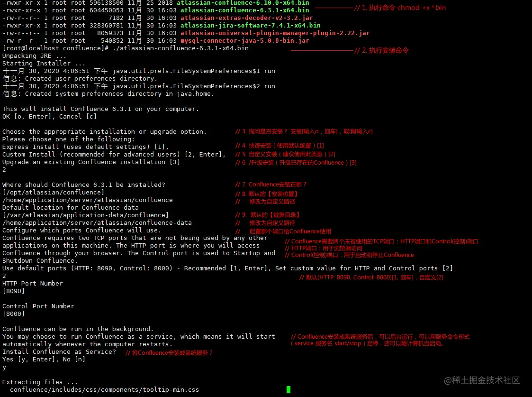Click the path /home/application/server/atlassian/confluence
532x397 pixels.
88,200
